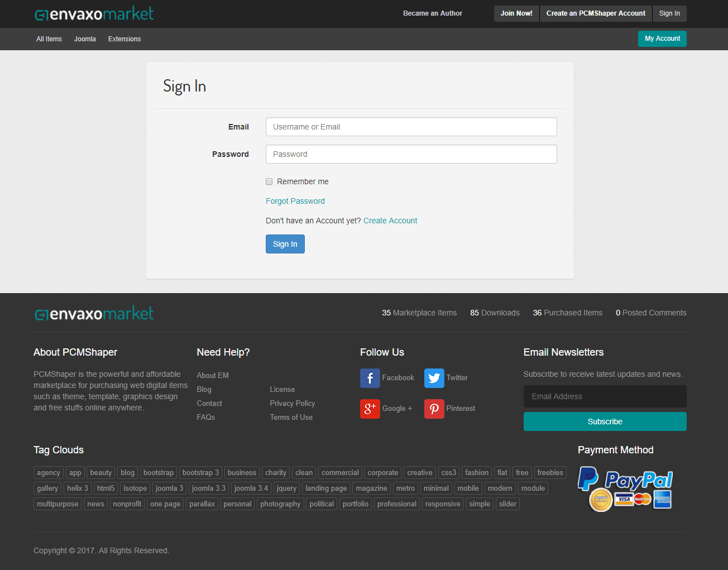Click 85 Downloads stat

tap(495, 313)
